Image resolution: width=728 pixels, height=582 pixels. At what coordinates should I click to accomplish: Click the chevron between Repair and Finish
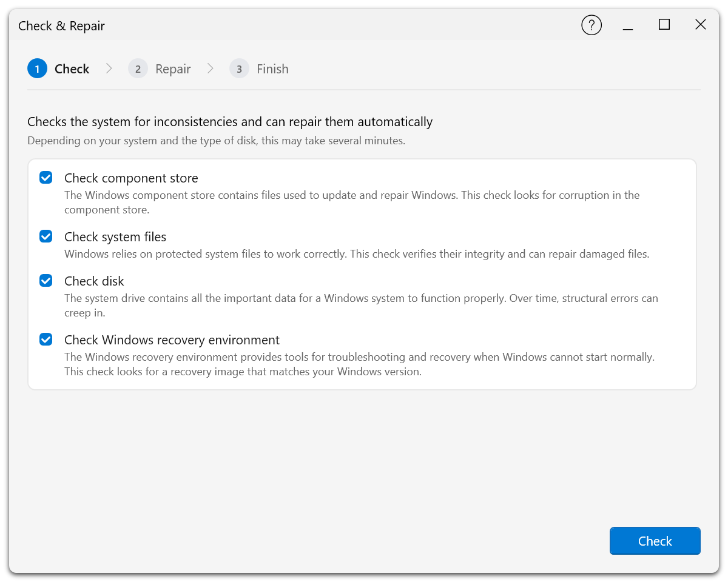click(211, 69)
